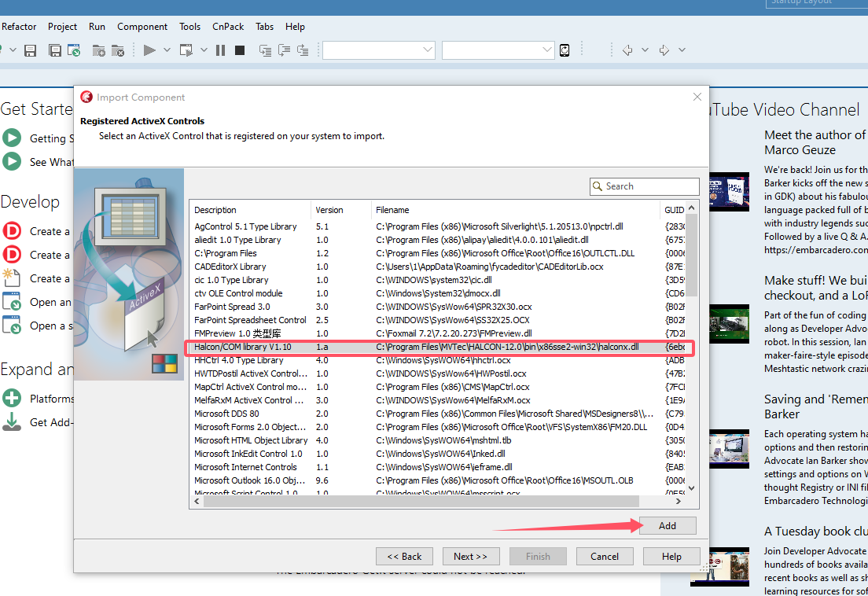Click the Stop program icon
The image size is (868, 596).
(x=240, y=50)
